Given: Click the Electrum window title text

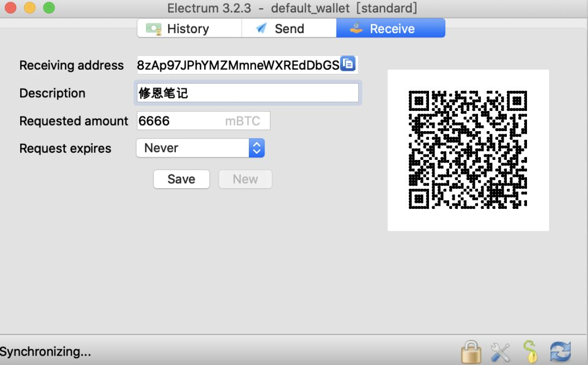Looking at the screenshot, I should (292, 8).
